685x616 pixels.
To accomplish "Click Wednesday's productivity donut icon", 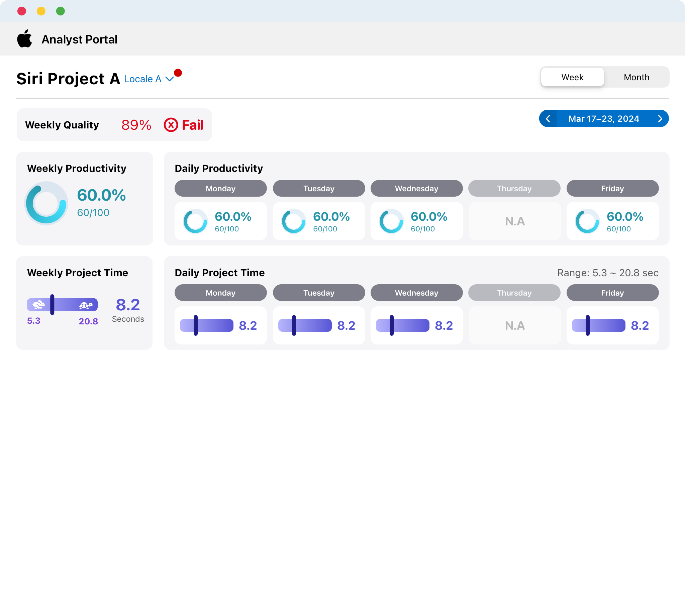I will [391, 221].
